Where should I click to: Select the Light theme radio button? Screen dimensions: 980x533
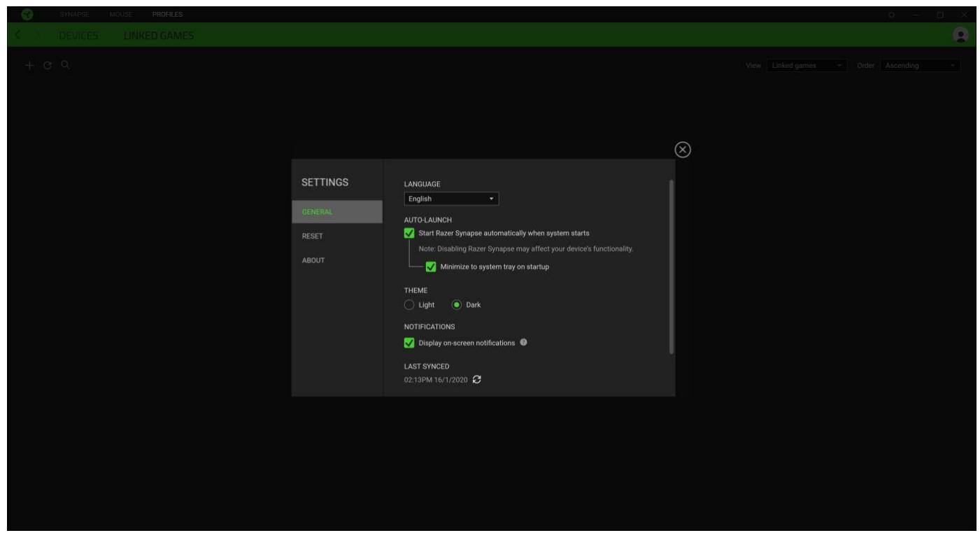[409, 305]
